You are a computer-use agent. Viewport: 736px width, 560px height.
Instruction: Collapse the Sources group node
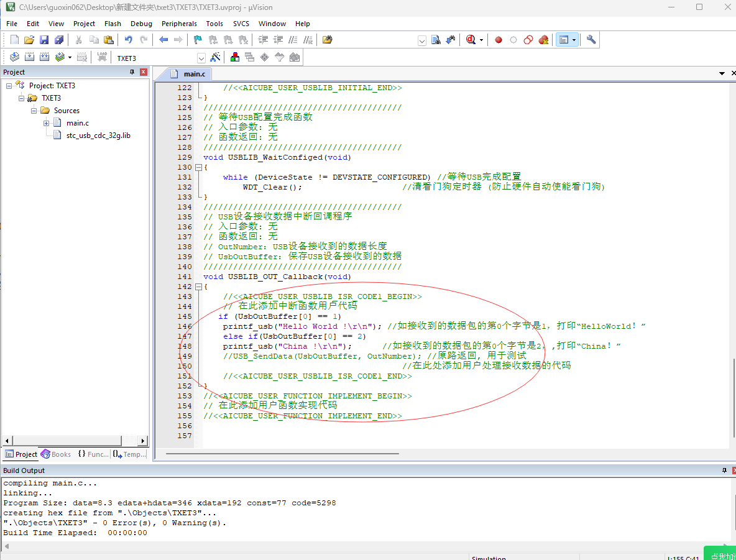pyautogui.click(x=34, y=111)
